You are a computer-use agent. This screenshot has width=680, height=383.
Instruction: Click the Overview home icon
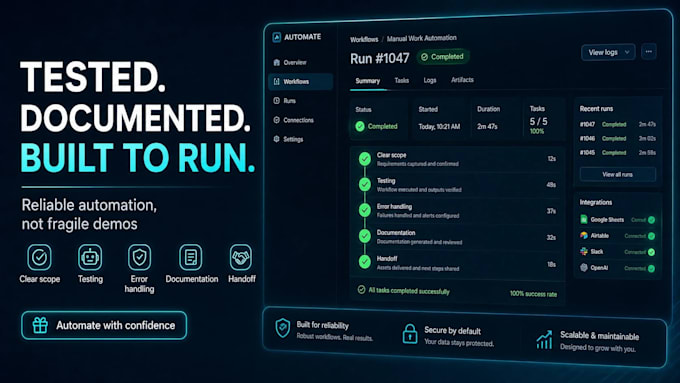[x=277, y=62]
